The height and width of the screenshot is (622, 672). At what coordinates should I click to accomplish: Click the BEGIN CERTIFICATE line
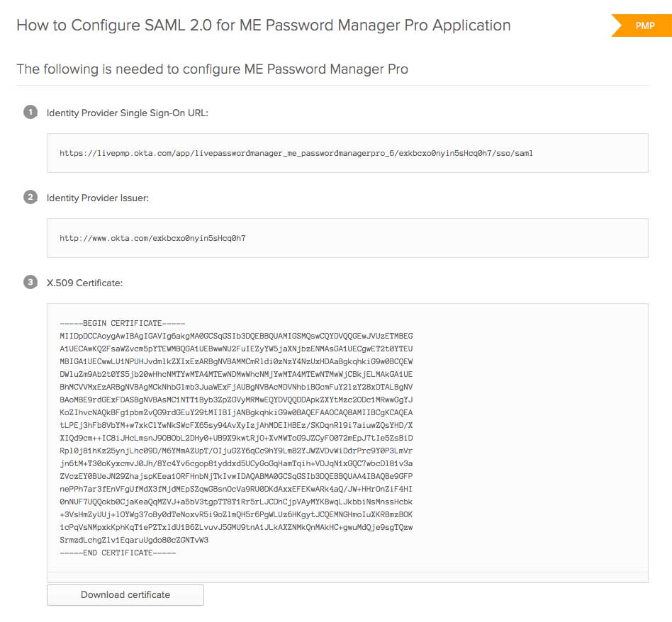(x=123, y=323)
